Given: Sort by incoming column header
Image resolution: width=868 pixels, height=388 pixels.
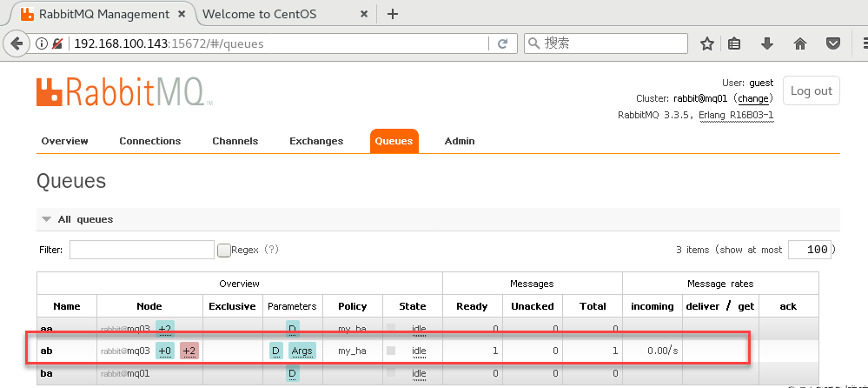Looking at the screenshot, I should (x=653, y=306).
